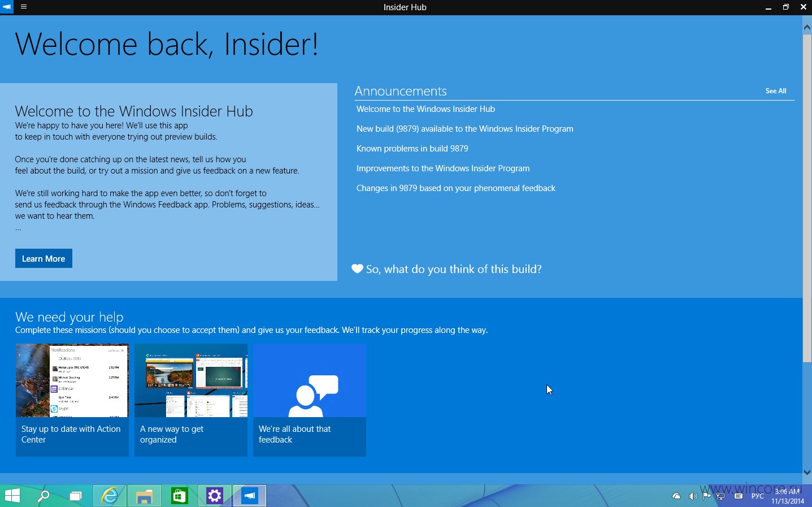
Task: Open the Start menu
Action: click(12, 496)
